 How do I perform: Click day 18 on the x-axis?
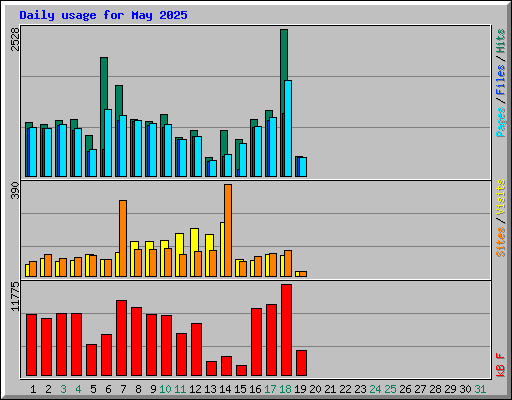click(x=285, y=389)
